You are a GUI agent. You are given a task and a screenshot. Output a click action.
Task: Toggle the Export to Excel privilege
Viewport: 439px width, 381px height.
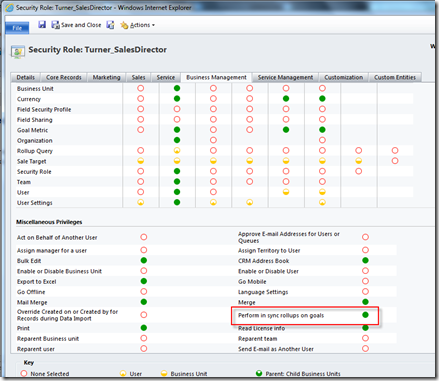144,281
